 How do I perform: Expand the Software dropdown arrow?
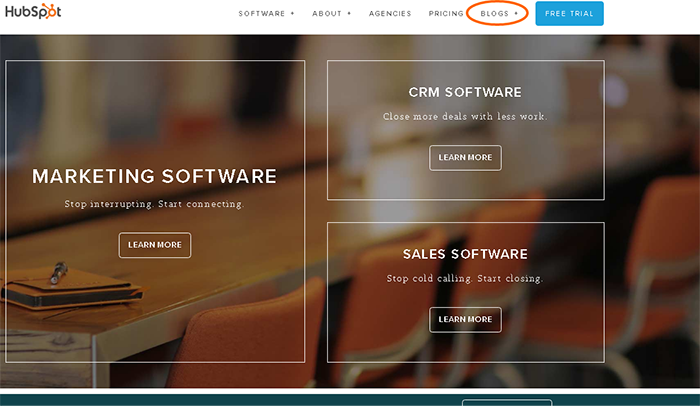292,13
